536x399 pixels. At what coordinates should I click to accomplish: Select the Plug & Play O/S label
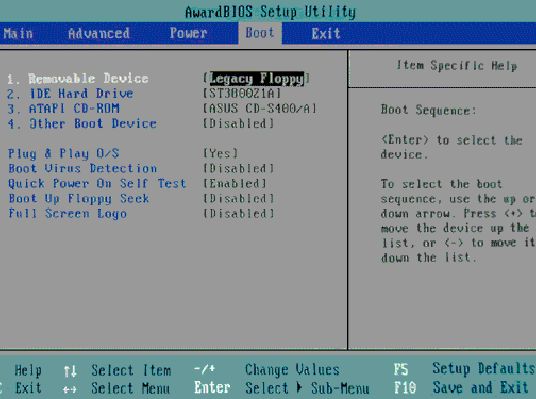pos(64,154)
